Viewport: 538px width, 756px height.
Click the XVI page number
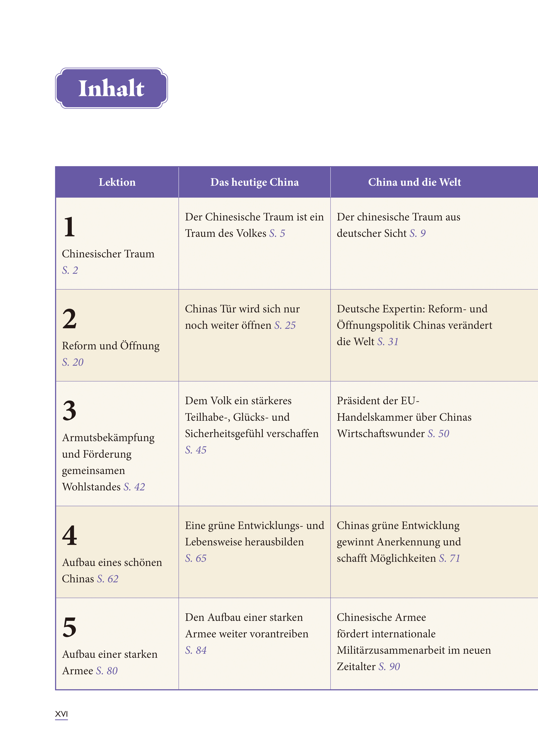(x=61, y=714)
